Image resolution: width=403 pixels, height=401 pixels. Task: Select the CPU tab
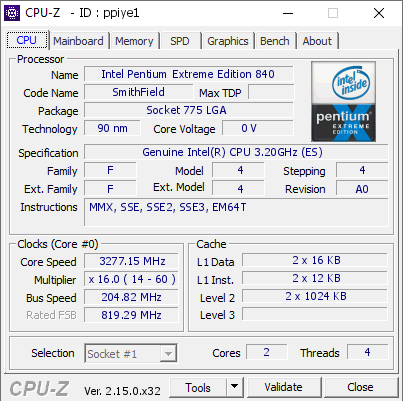point(27,40)
